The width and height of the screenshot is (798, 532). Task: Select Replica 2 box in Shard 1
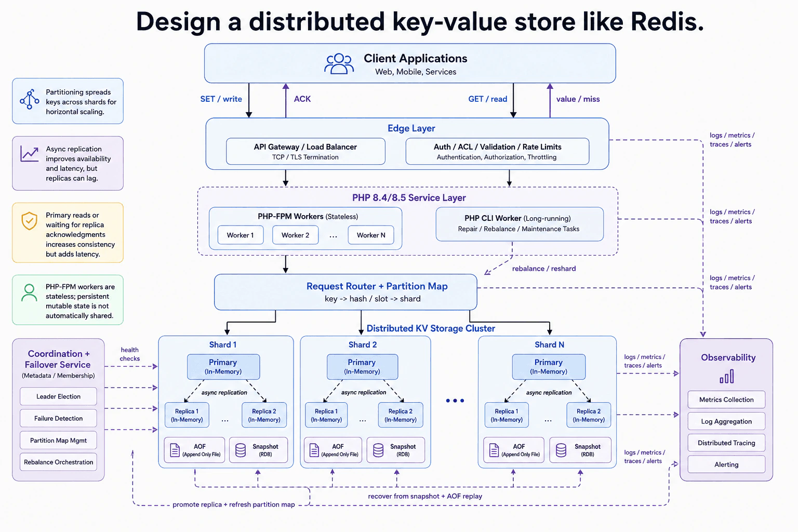click(264, 415)
